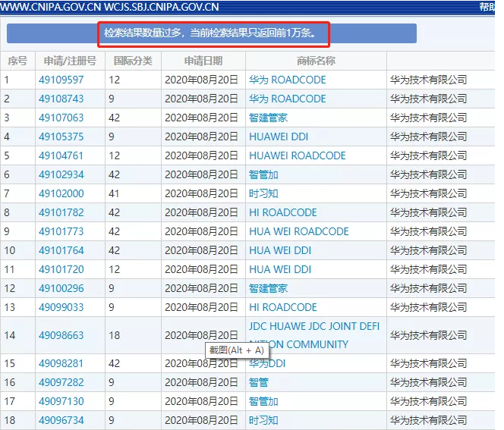Image resolution: width=504 pixels, height=430 pixels.
Task: Select class 41 cell in row 7
Action: (133, 193)
